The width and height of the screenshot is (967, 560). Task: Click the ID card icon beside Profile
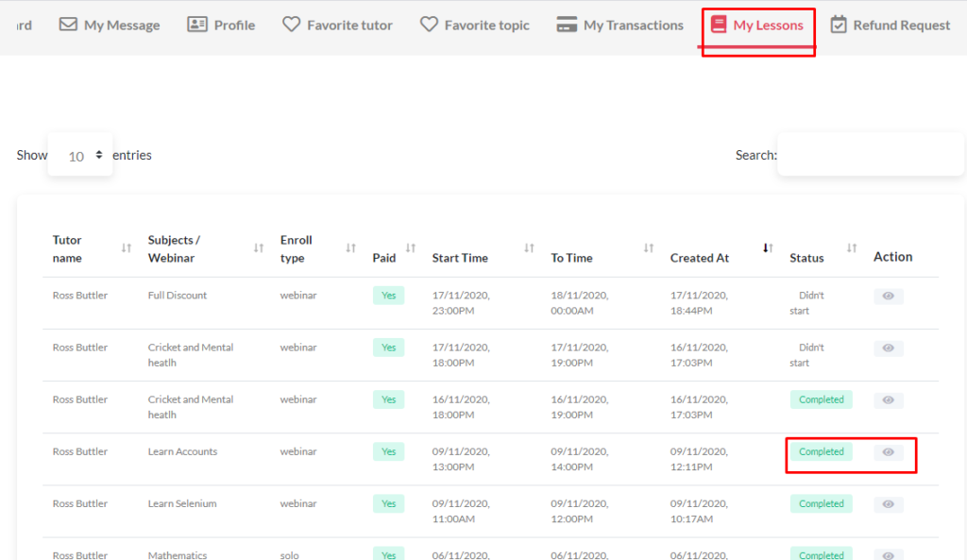[197, 25]
